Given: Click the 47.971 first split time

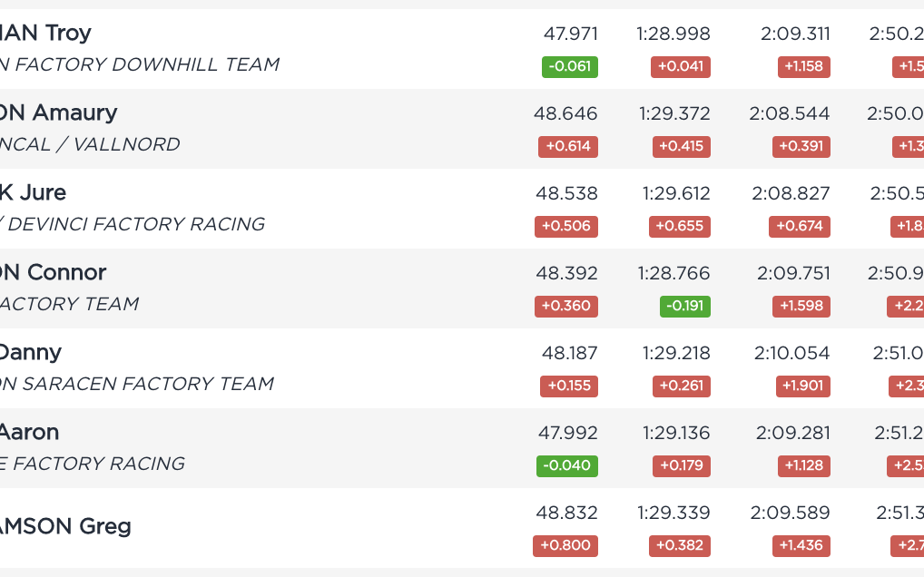Looking at the screenshot, I should point(570,34).
